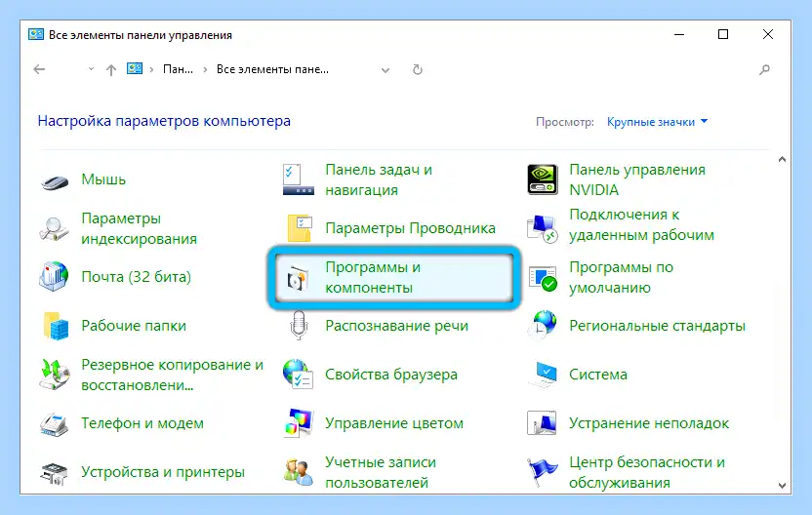Open 'Учетные записи пользователей' link
Viewport: 812px width, 515px height.
click(x=381, y=472)
